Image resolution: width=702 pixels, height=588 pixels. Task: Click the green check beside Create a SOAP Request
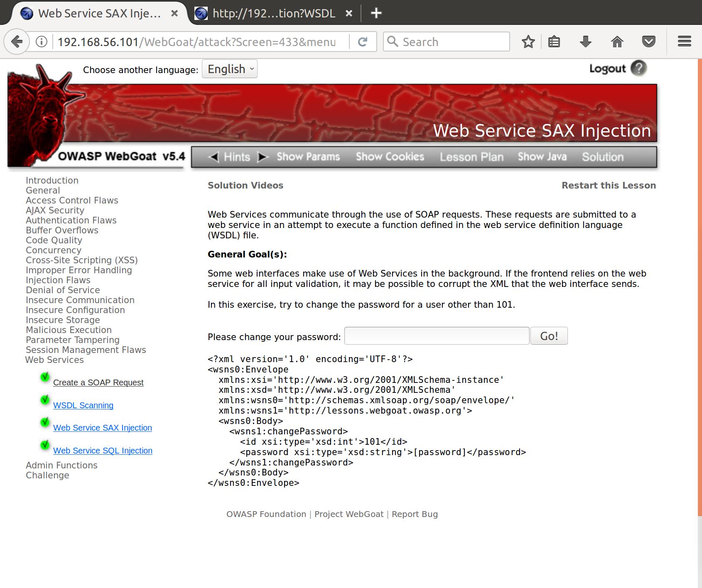45,377
